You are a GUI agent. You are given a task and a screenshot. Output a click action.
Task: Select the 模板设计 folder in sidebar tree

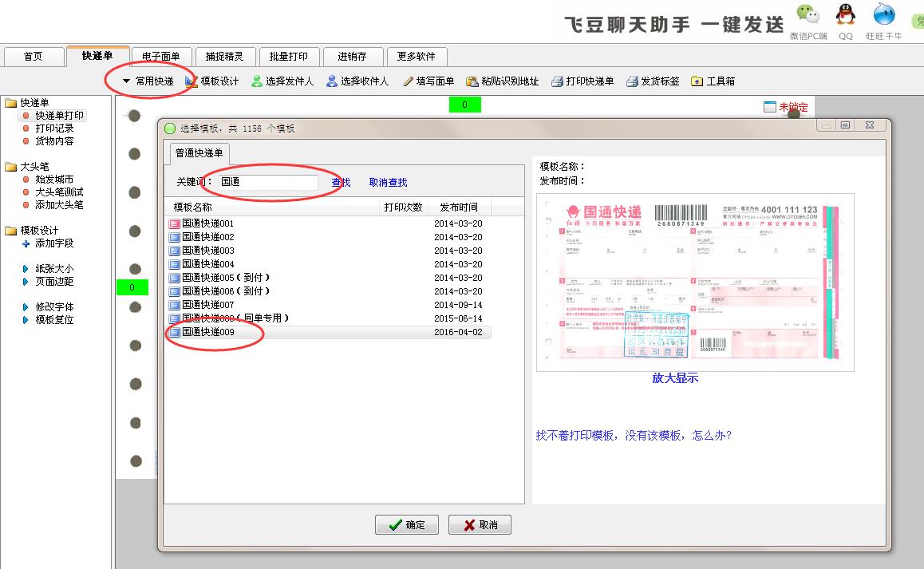[x=33, y=231]
